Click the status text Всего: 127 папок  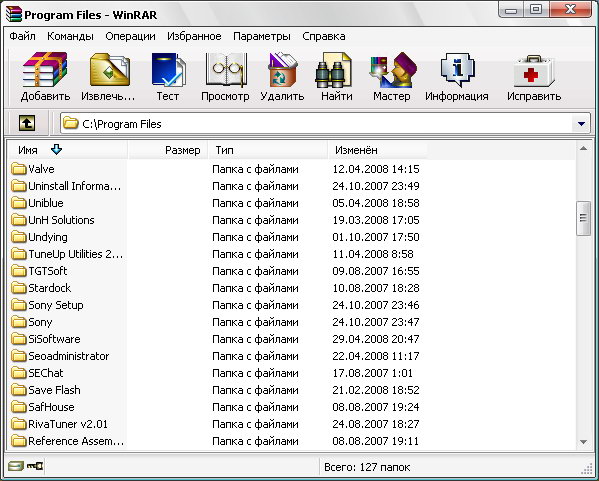pyautogui.click(x=367, y=467)
